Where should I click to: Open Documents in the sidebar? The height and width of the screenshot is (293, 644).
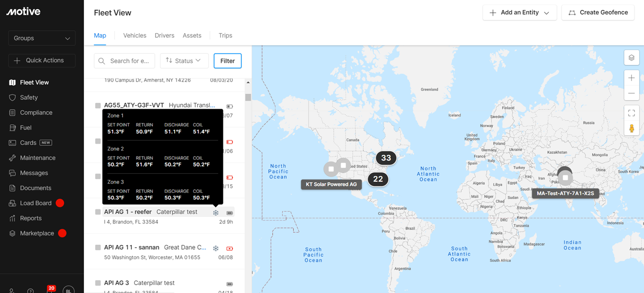click(35, 188)
